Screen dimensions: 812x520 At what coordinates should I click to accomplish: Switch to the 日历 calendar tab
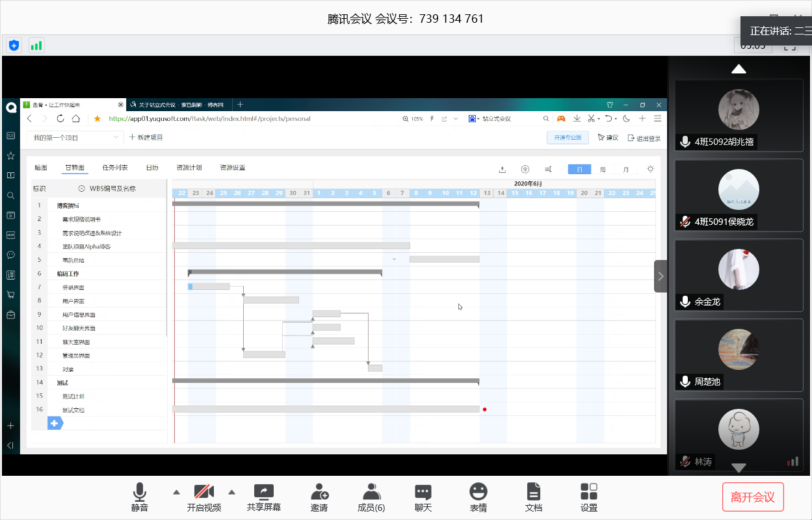(x=152, y=168)
